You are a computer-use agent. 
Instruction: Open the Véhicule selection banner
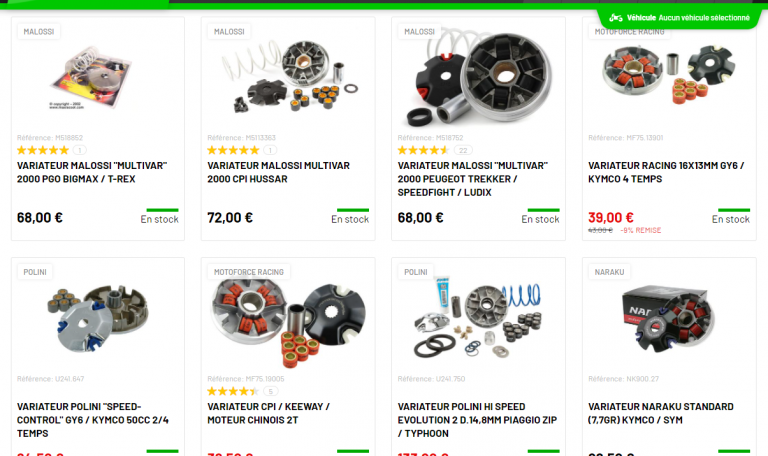click(679, 18)
